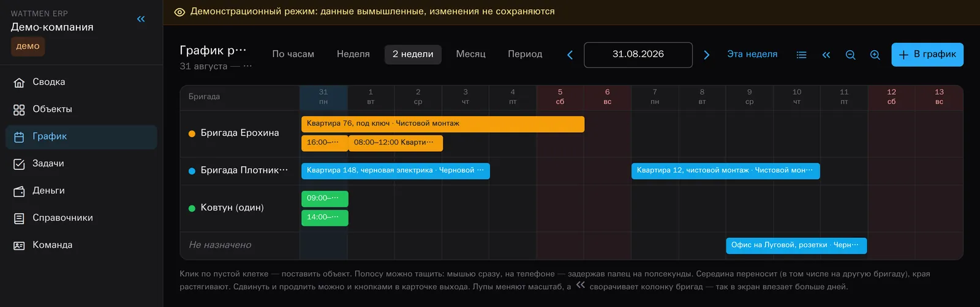Click the list icon next to Справочники
Image resolution: width=980 pixels, height=307 pixels.
19,218
